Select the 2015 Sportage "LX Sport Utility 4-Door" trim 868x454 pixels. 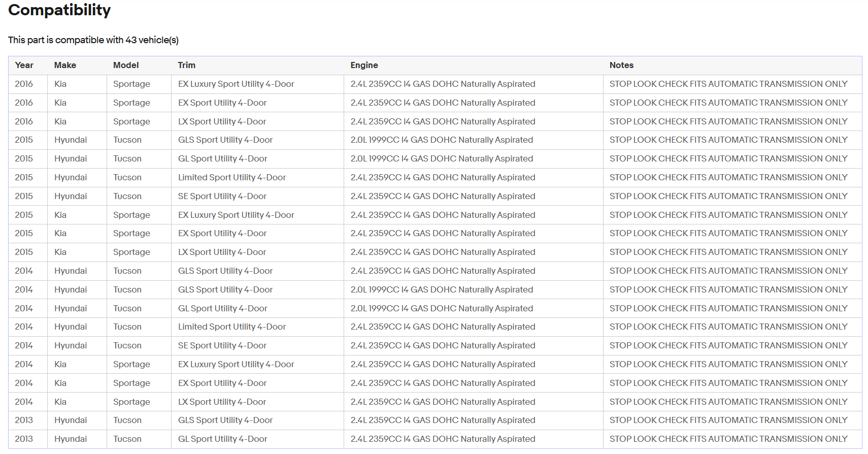click(x=222, y=252)
